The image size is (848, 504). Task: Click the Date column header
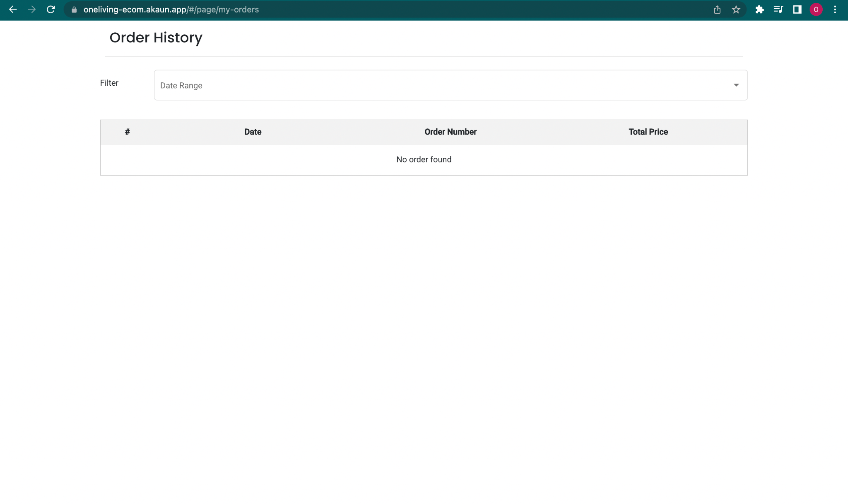click(253, 132)
